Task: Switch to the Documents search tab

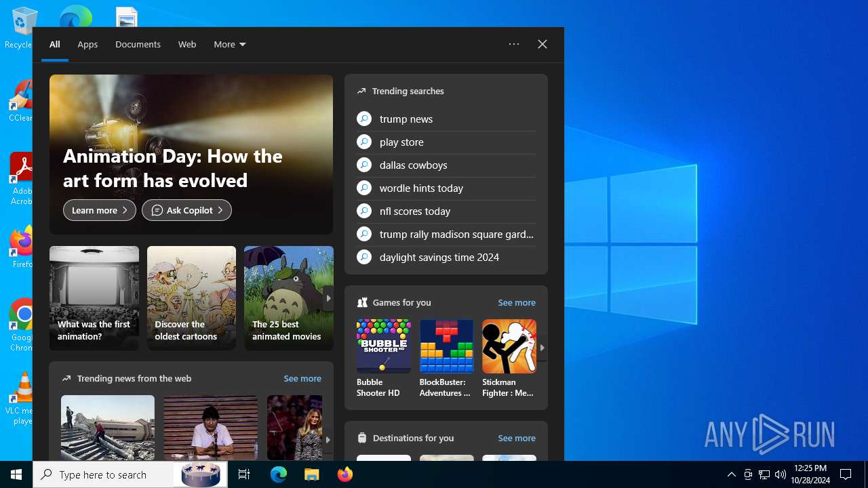Action: pyautogui.click(x=138, y=44)
